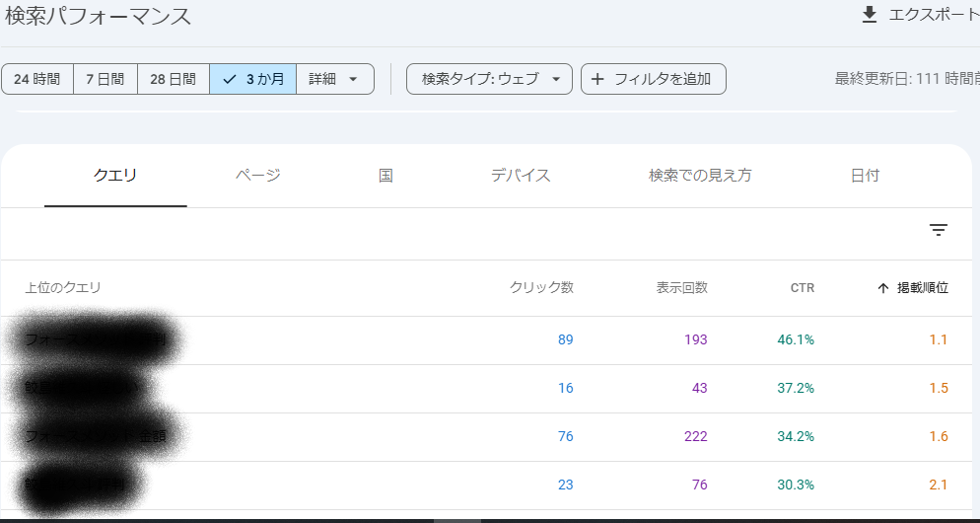Viewport: 980px width, 523px height.
Task: Open the query row with 89 clicks
Action: coord(99,339)
